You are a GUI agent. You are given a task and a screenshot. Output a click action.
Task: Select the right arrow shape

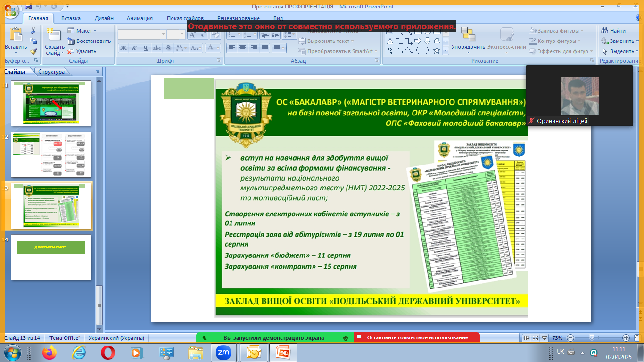[x=417, y=41]
